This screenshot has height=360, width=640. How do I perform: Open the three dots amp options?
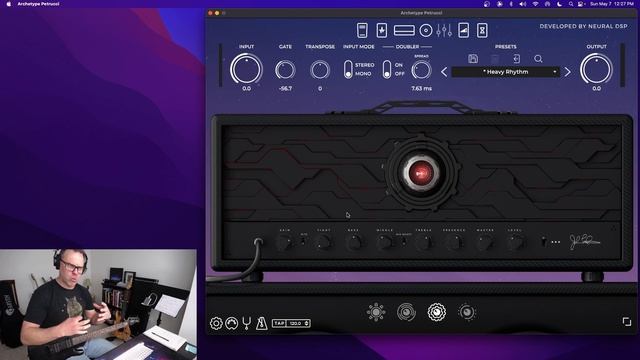(x=556, y=242)
